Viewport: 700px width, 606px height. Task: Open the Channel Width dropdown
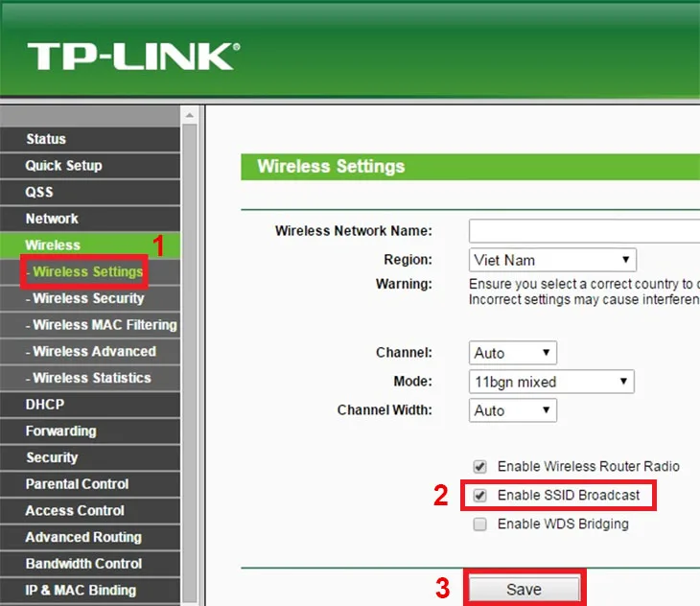pos(512,410)
